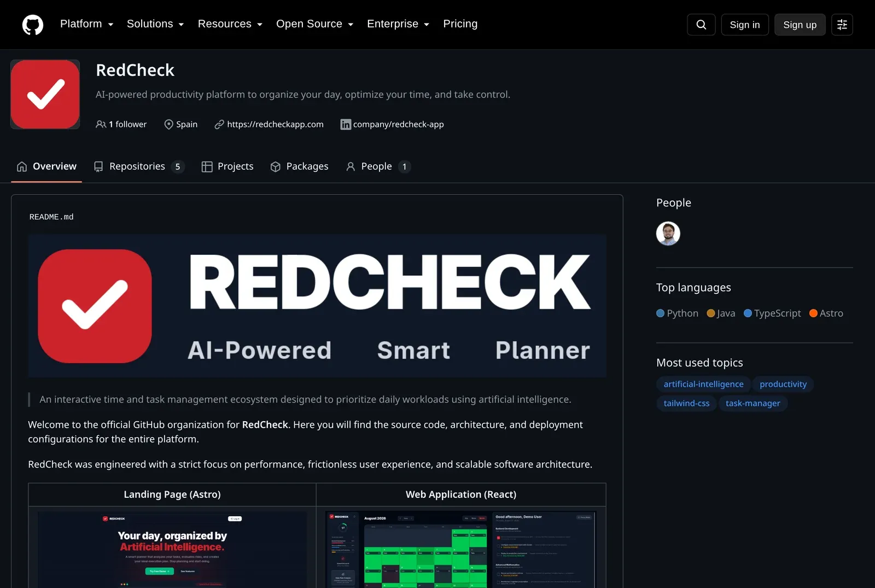Open the REDCHECK banner image
Image resolution: width=875 pixels, height=588 pixels.
[317, 306]
